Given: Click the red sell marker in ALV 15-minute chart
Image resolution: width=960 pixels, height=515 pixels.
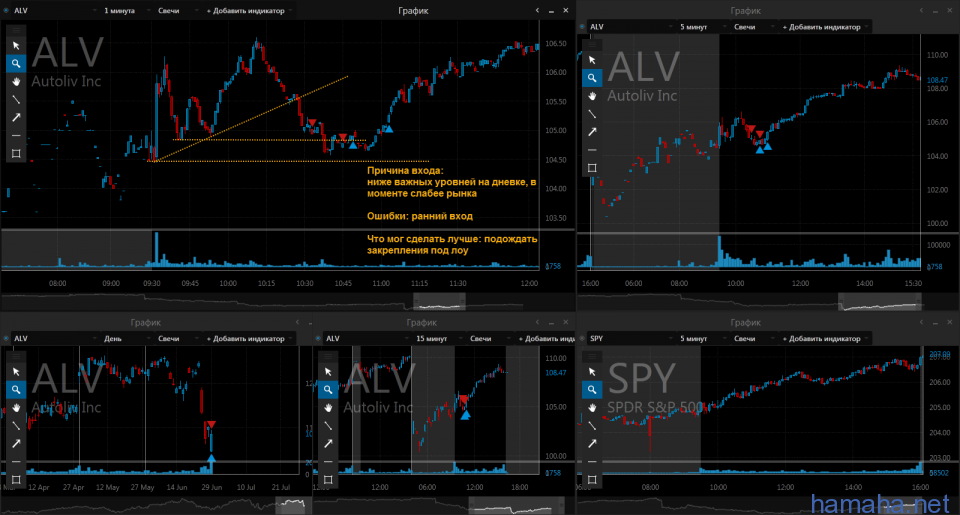Looking at the screenshot, I should [463, 399].
